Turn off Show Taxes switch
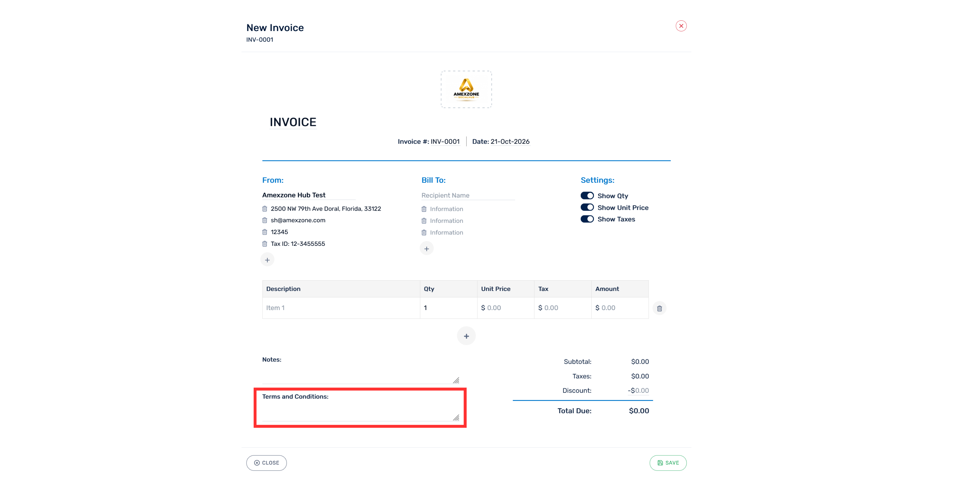The height and width of the screenshot is (490, 980). pyautogui.click(x=587, y=219)
